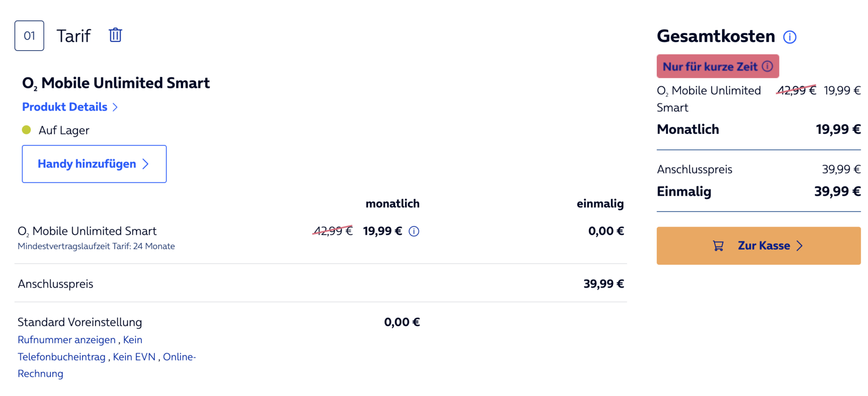Image resolution: width=868 pixels, height=396 pixels.
Task: Click the info icon beside the 19,99 € monthly price
Action: tap(414, 231)
